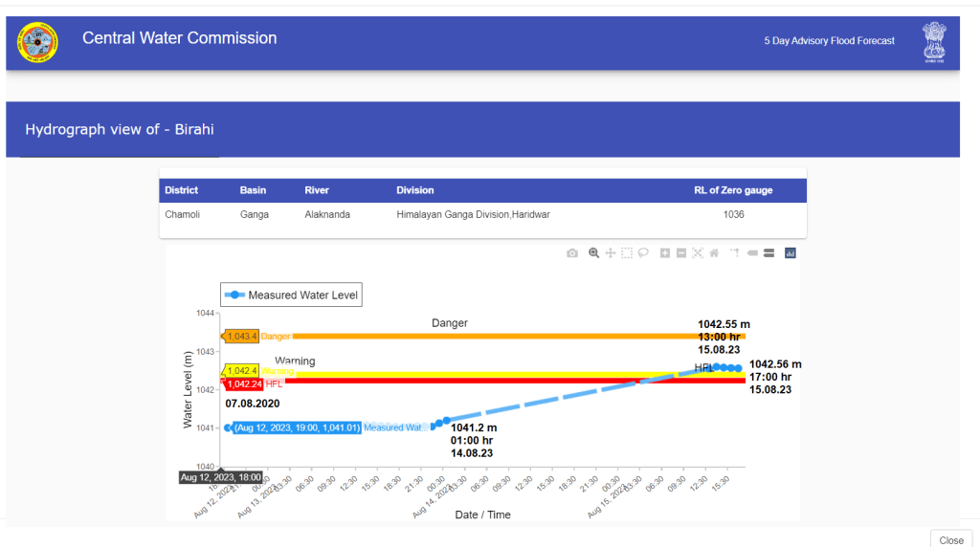980x547 pixels.
Task: Download the plot as PNG using camera icon
Action: (x=572, y=253)
